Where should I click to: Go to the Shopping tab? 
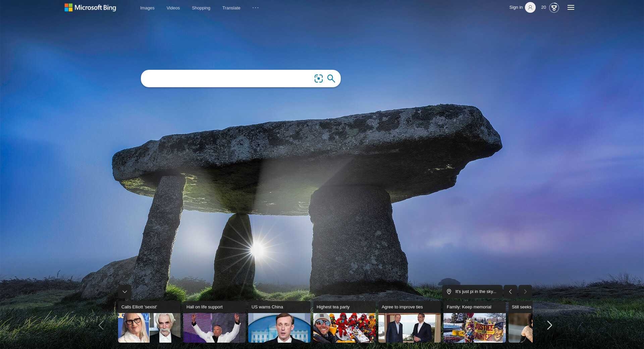tap(201, 8)
